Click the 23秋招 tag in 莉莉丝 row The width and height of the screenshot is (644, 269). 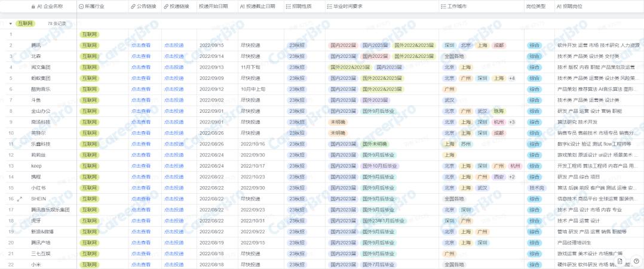[x=297, y=155]
